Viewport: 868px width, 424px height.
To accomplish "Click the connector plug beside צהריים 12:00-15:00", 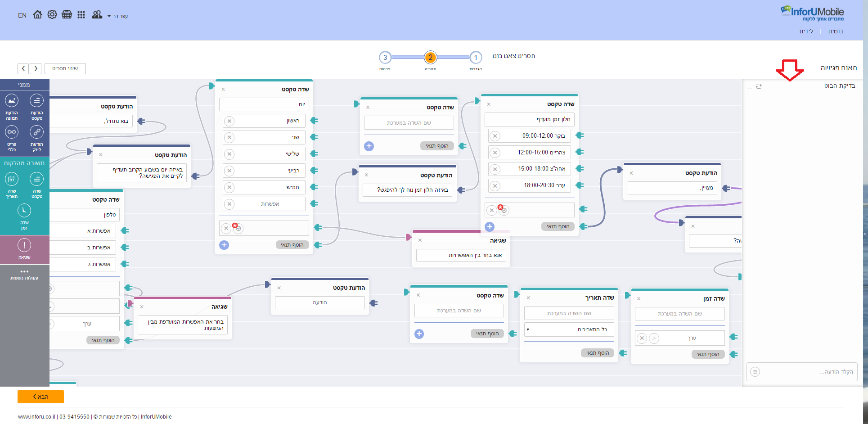I will tap(580, 152).
